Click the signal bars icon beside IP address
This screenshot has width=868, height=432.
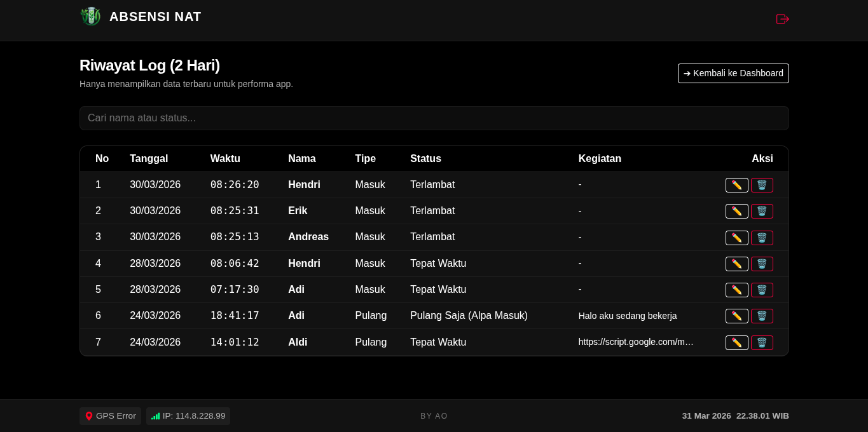[155, 416]
